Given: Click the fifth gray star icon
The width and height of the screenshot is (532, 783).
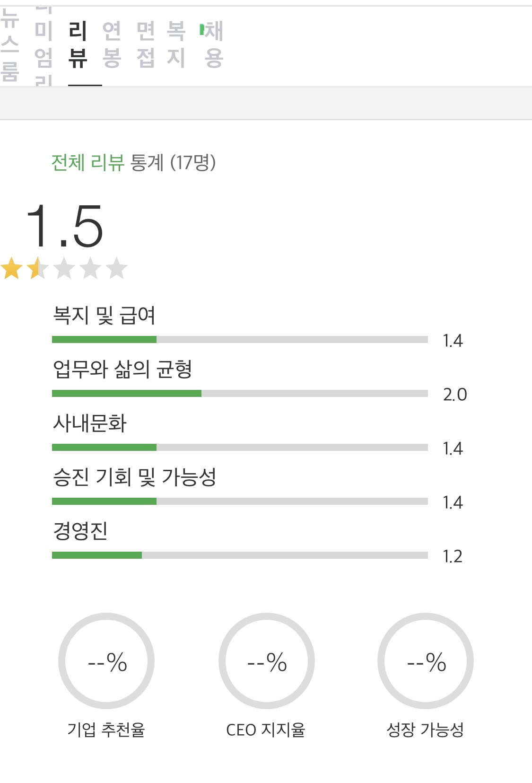Looking at the screenshot, I should click(116, 269).
